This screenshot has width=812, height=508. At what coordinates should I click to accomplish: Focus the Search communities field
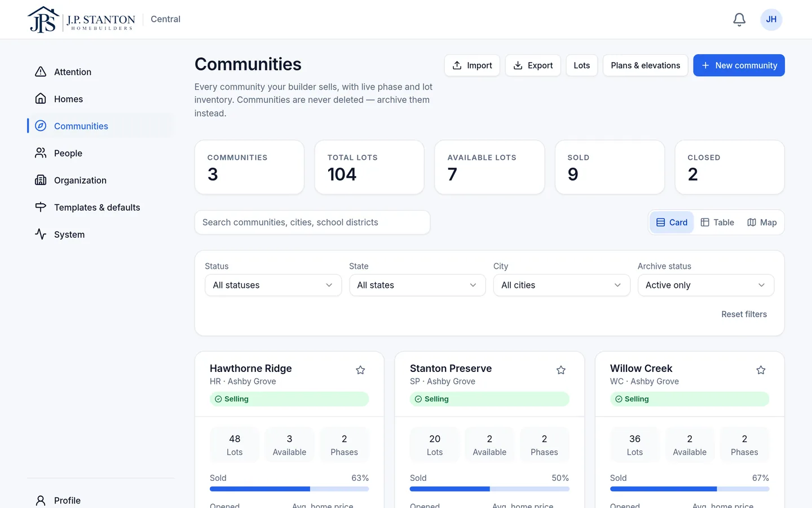coord(312,222)
